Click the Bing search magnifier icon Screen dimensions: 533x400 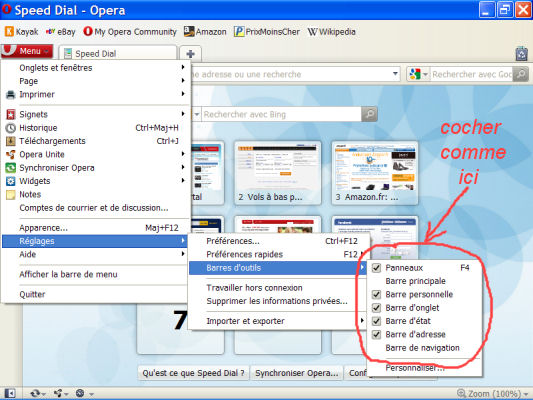369,114
